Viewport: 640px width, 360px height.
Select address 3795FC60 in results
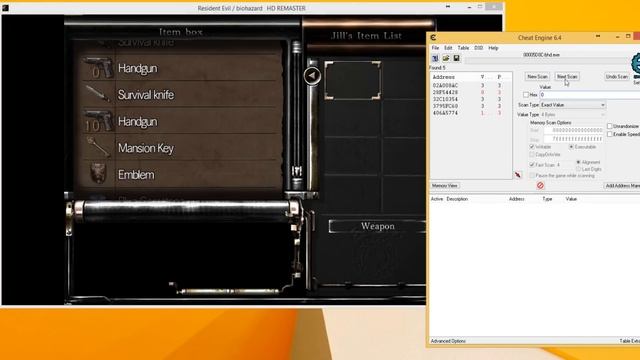point(445,106)
